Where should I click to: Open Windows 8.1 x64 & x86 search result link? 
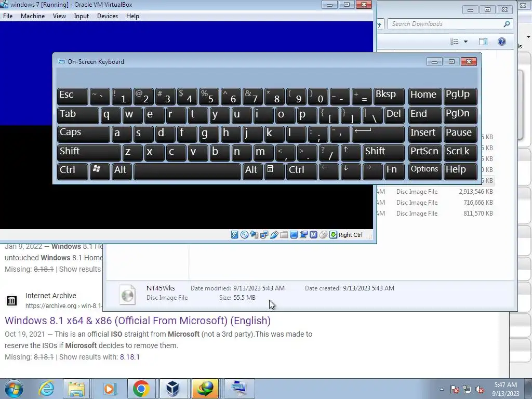point(138,321)
